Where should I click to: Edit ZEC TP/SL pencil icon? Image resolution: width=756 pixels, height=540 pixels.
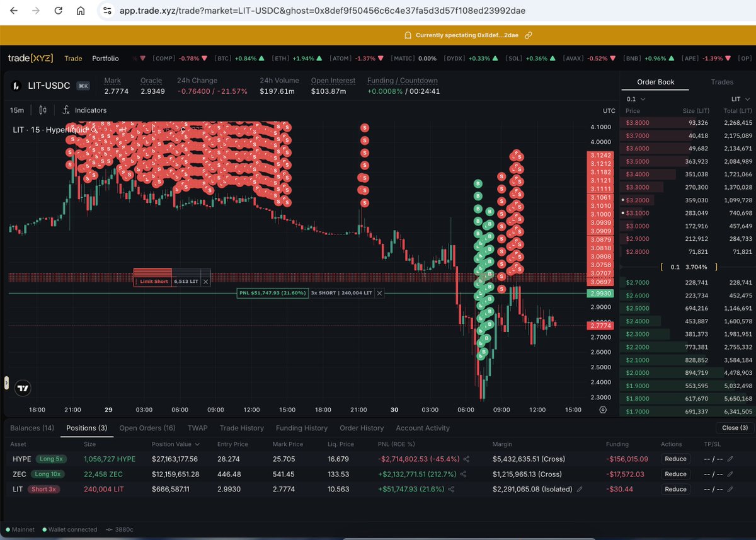click(x=730, y=474)
